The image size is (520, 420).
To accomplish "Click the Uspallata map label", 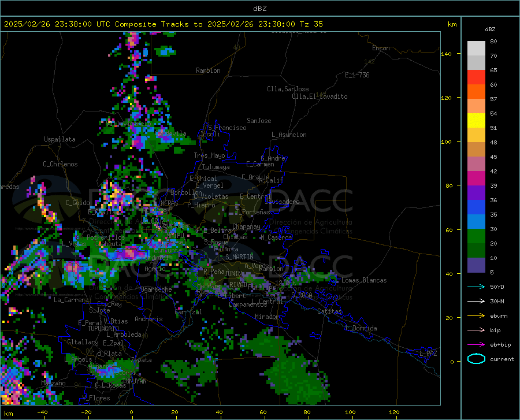I will pos(60,139).
